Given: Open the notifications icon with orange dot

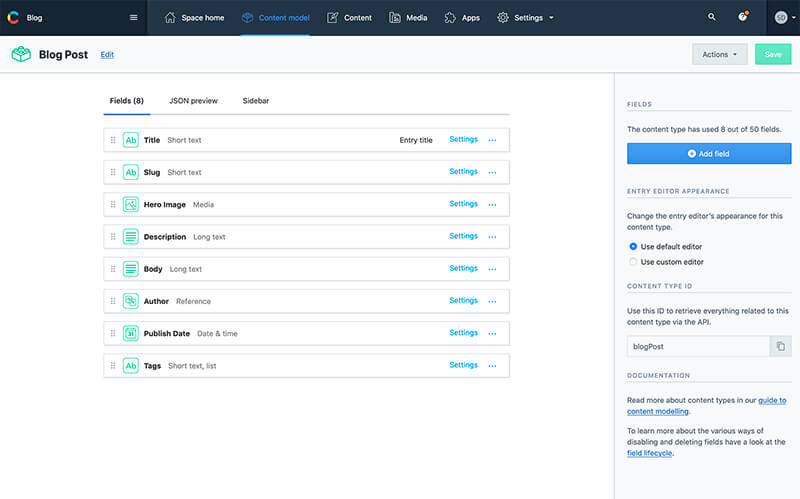Looking at the screenshot, I should [742, 17].
